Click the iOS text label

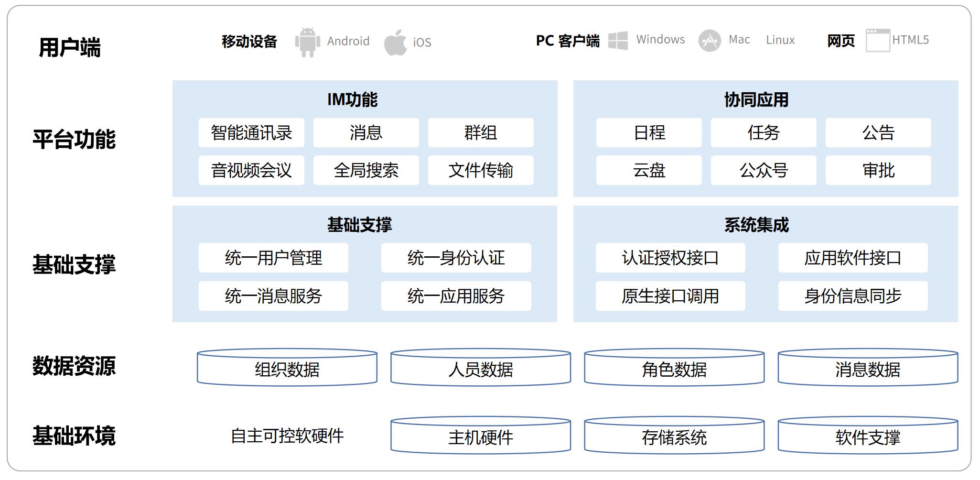click(x=422, y=43)
